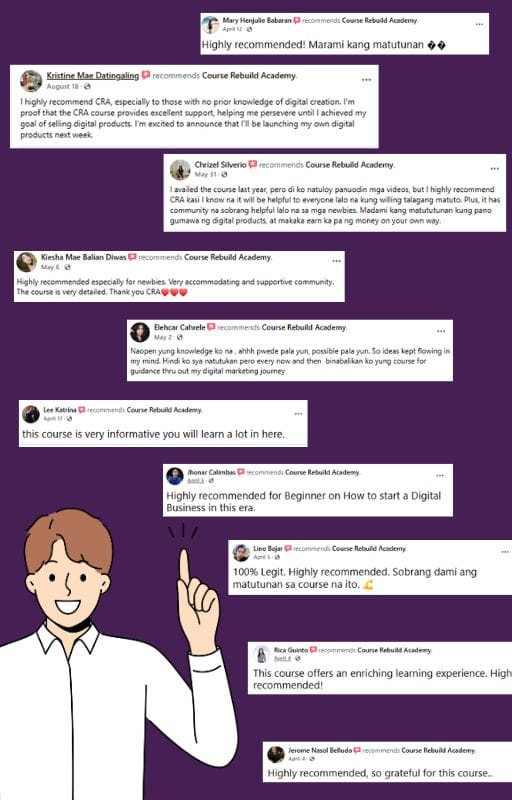Screen dimensions: 512x800
Task: Open options menu on Mary Henjulie Babaran's review
Action: (x=479, y=24)
